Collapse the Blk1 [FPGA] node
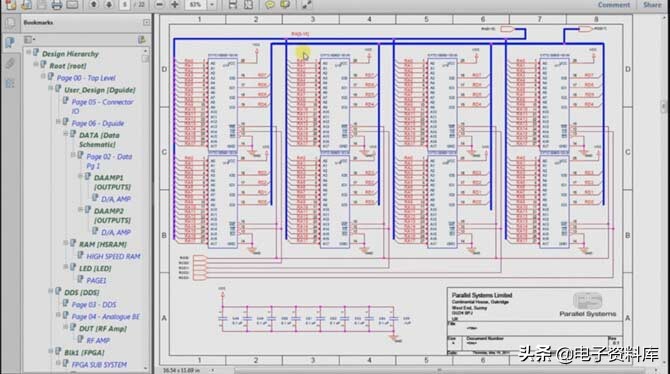Image resolution: width=670 pixels, height=374 pixels. tap(51, 350)
